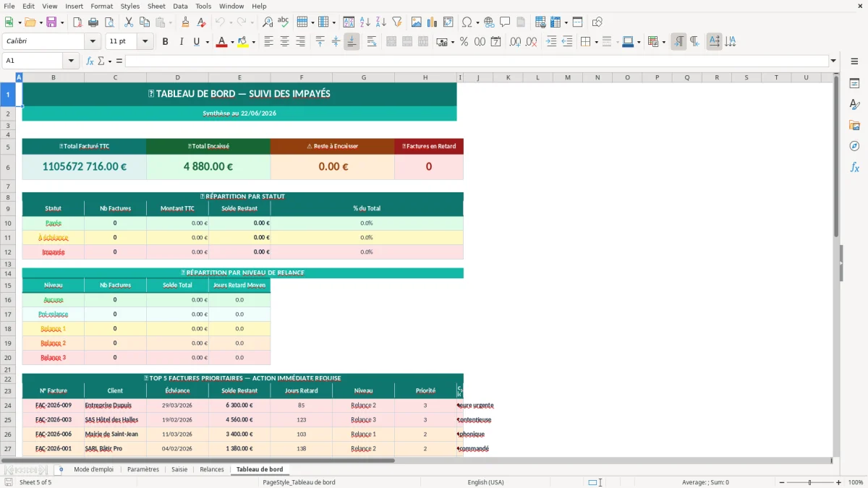Select row 10 header
This screenshot has height=488, width=868.
[8, 223]
